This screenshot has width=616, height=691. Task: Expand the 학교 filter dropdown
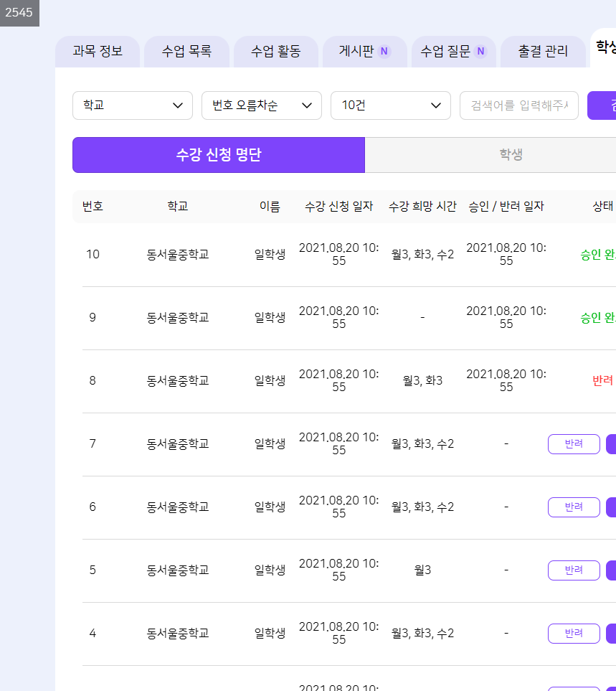(133, 105)
